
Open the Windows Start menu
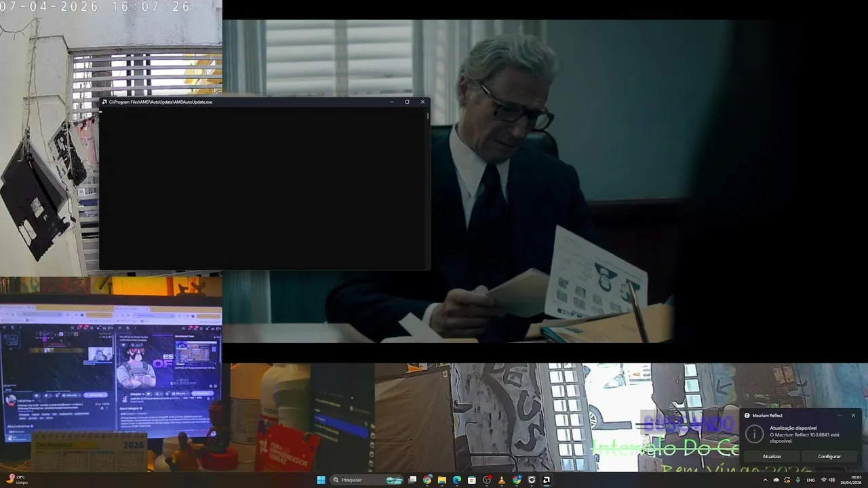[321, 480]
